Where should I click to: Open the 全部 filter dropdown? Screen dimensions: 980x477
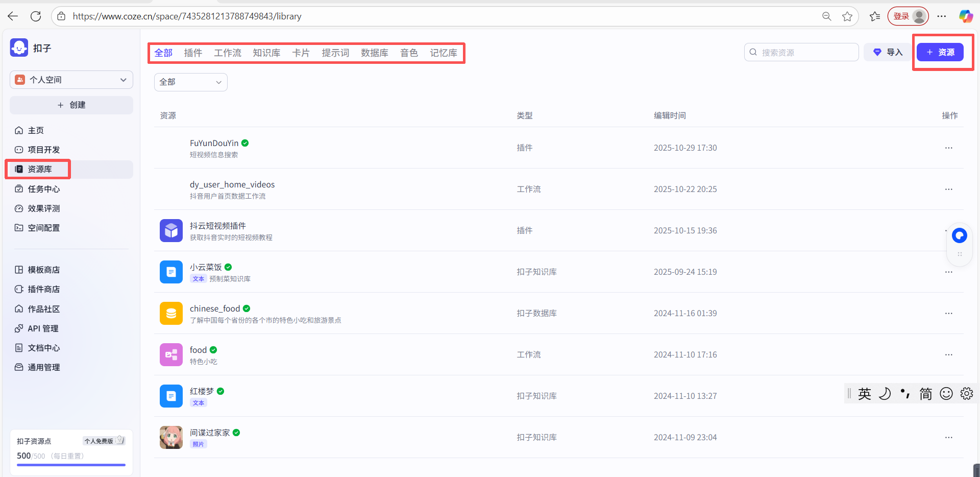click(190, 82)
